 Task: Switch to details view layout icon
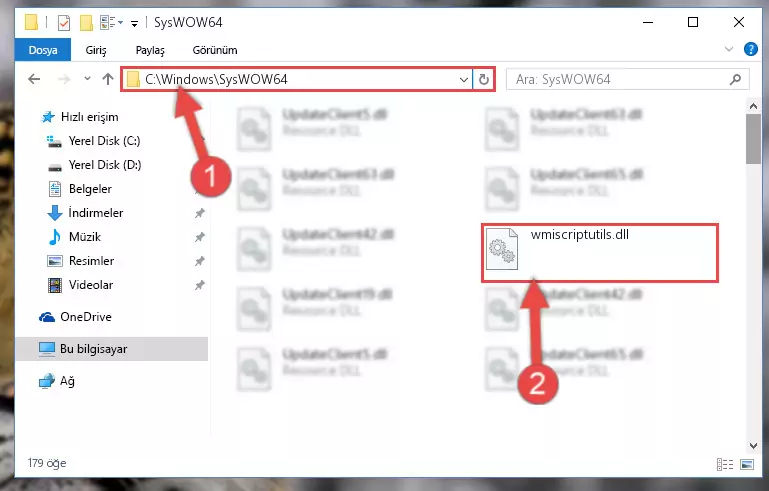pos(724,464)
